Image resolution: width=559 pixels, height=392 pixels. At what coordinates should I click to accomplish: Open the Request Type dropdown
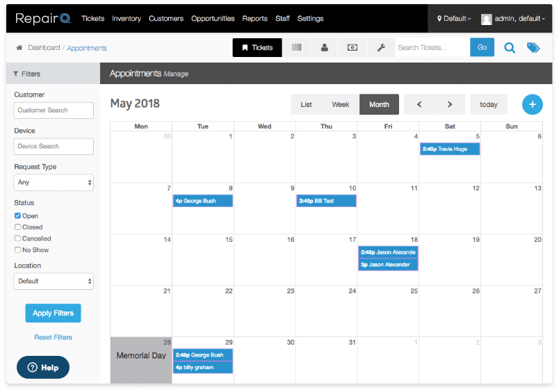pyautogui.click(x=54, y=183)
